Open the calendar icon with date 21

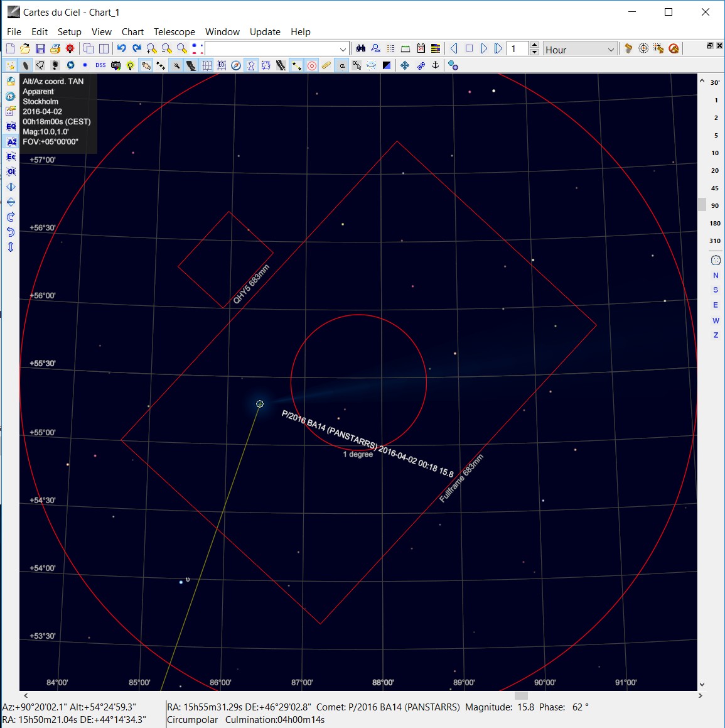tap(421, 48)
